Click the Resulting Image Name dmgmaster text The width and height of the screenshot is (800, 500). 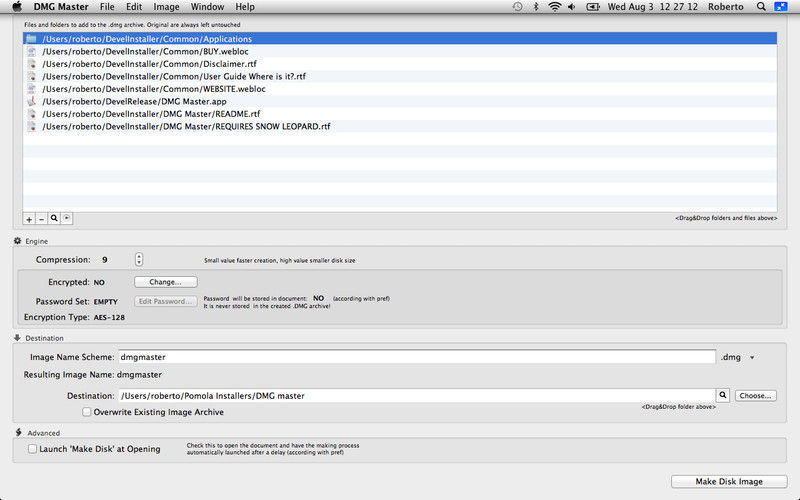(x=139, y=374)
